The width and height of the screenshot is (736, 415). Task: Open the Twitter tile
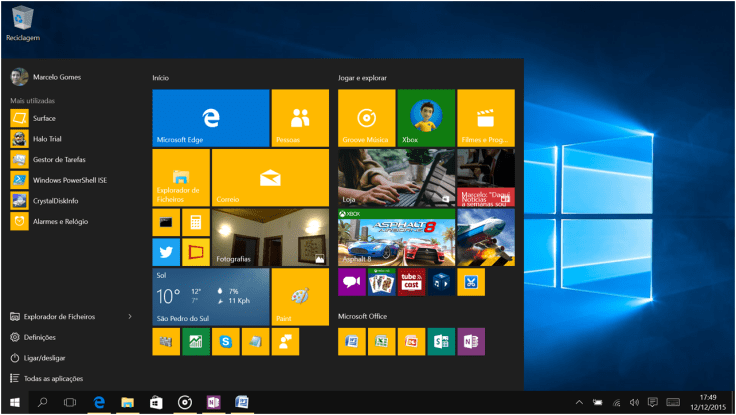point(166,252)
